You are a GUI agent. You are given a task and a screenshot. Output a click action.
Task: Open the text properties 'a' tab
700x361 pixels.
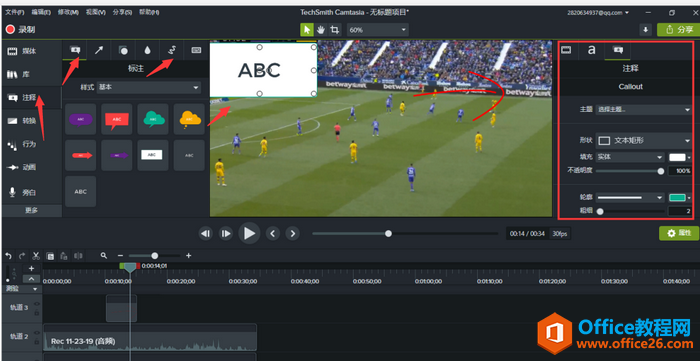(591, 50)
